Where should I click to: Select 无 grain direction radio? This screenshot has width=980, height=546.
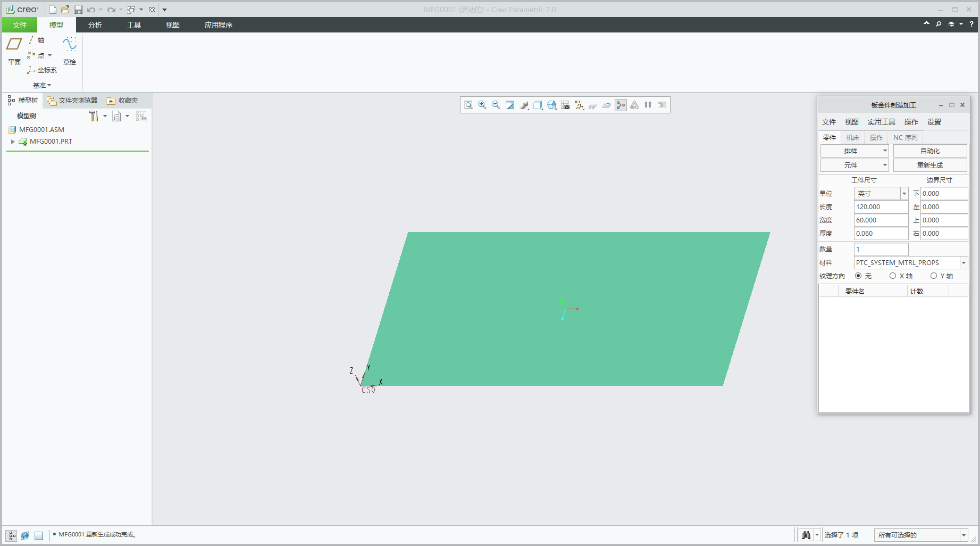(858, 276)
